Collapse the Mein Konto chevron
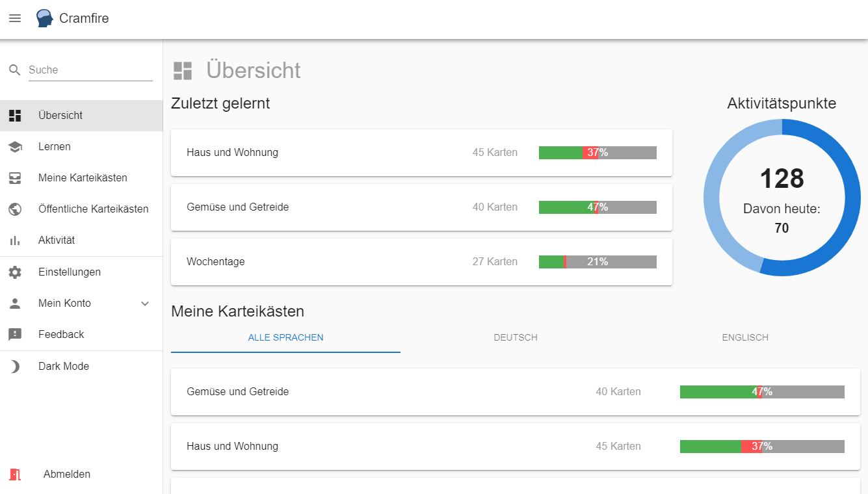868x494 pixels. coord(144,303)
